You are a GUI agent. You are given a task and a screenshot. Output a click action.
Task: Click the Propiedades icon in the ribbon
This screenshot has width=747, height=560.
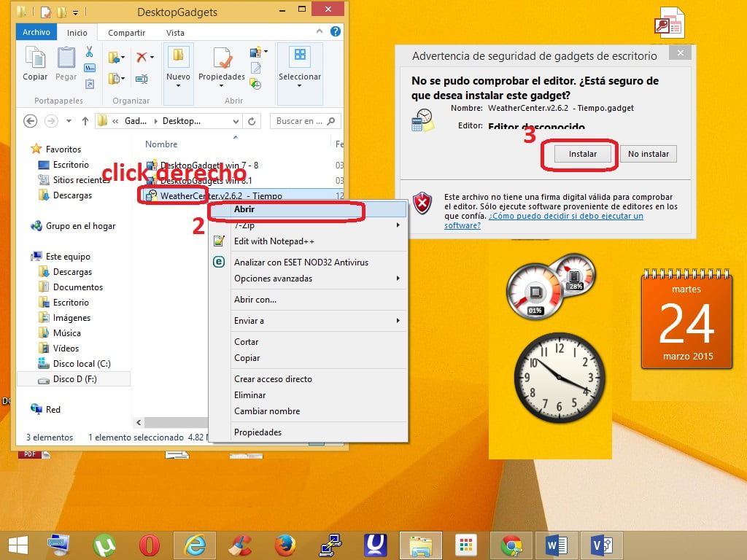pos(222,63)
